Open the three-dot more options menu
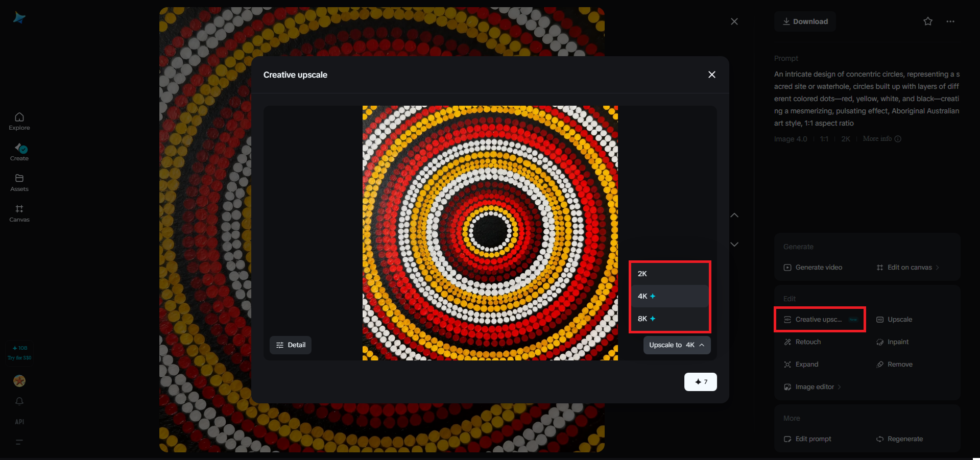The height and width of the screenshot is (460, 980). pos(950,21)
